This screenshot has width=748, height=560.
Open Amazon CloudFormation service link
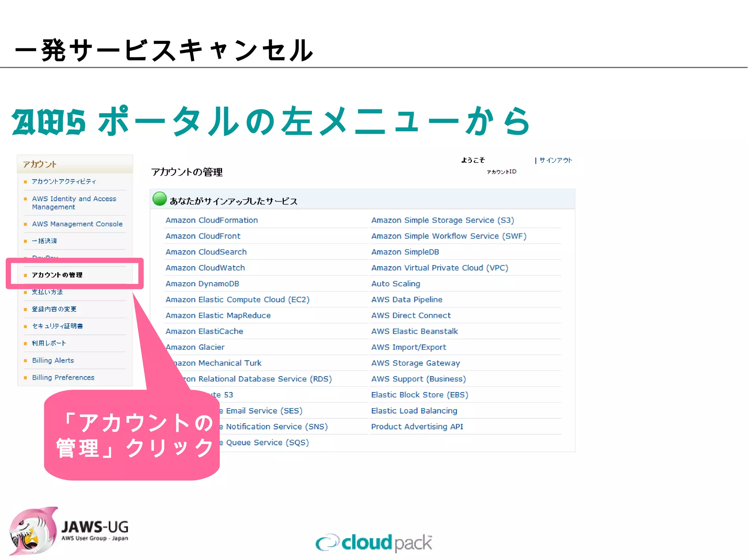coord(212,220)
